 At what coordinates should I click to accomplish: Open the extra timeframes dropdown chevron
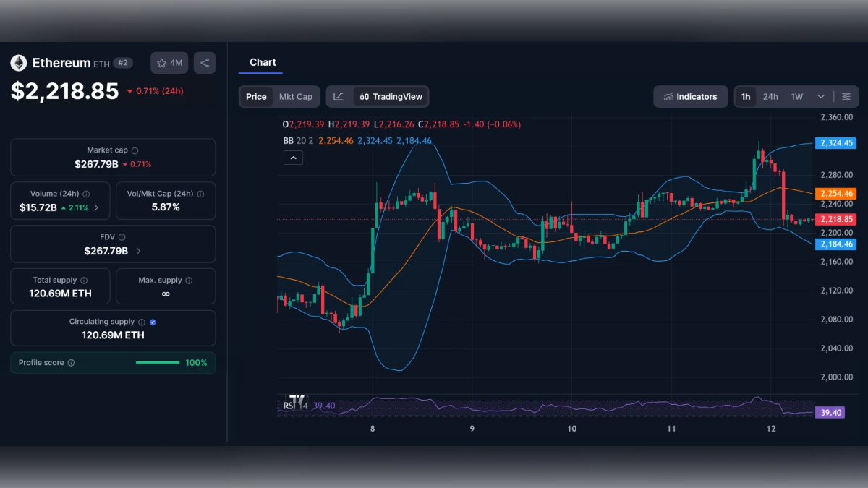pyautogui.click(x=821, y=96)
